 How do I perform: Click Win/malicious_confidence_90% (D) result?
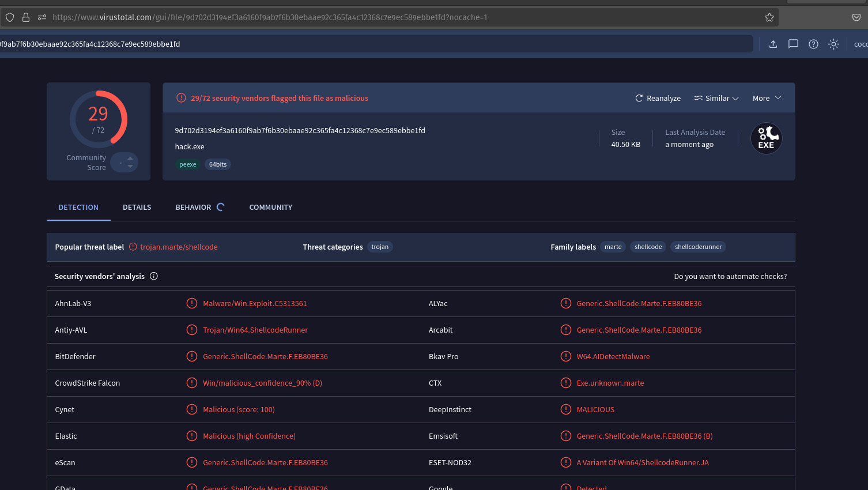coord(262,383)
